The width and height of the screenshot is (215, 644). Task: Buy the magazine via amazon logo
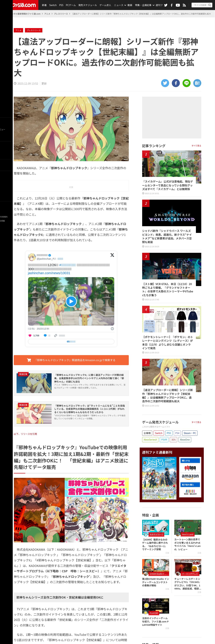[190, 477]
